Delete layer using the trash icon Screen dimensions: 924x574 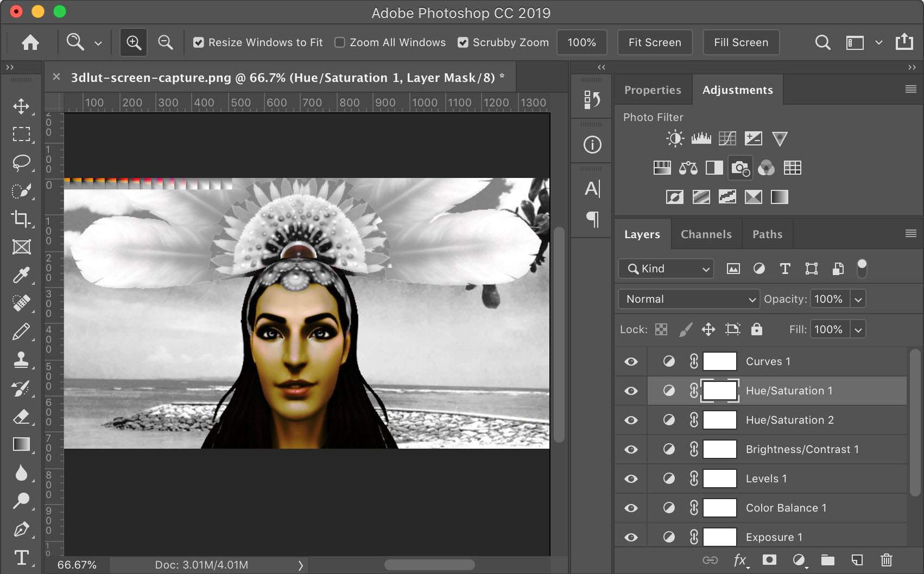tap(885, 559)
